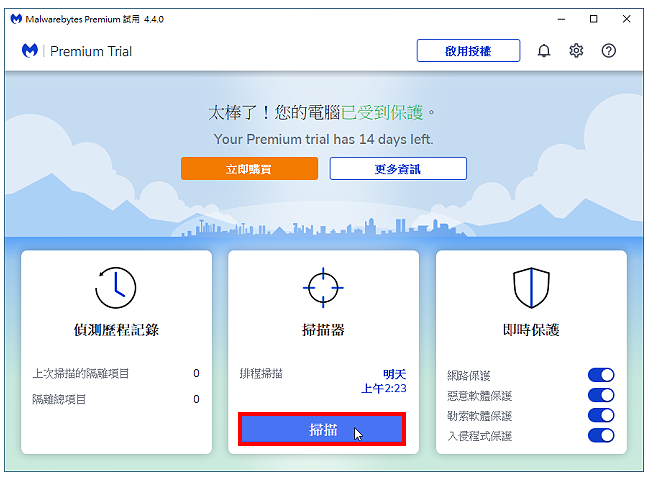Screen dimensions: 660x485
Task: Start a scan with the 掃描 button
Action: pos(322,429)
